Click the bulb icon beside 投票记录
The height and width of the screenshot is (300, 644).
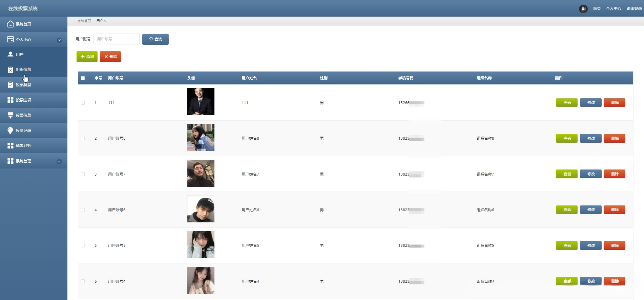pos(11,131)
